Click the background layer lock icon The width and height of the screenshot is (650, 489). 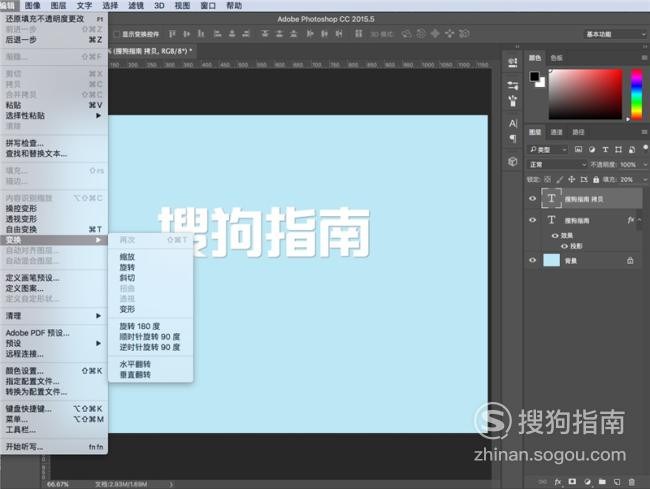(x=630, y=261)
